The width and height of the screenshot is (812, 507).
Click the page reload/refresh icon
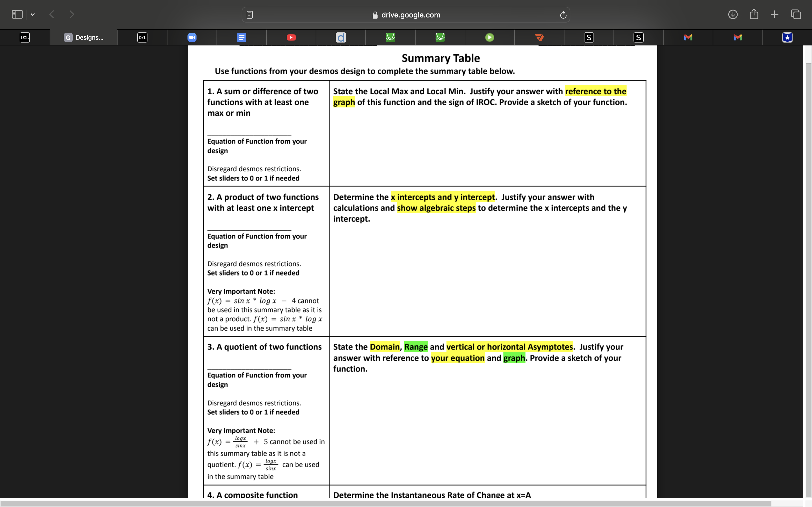(563, 15)
